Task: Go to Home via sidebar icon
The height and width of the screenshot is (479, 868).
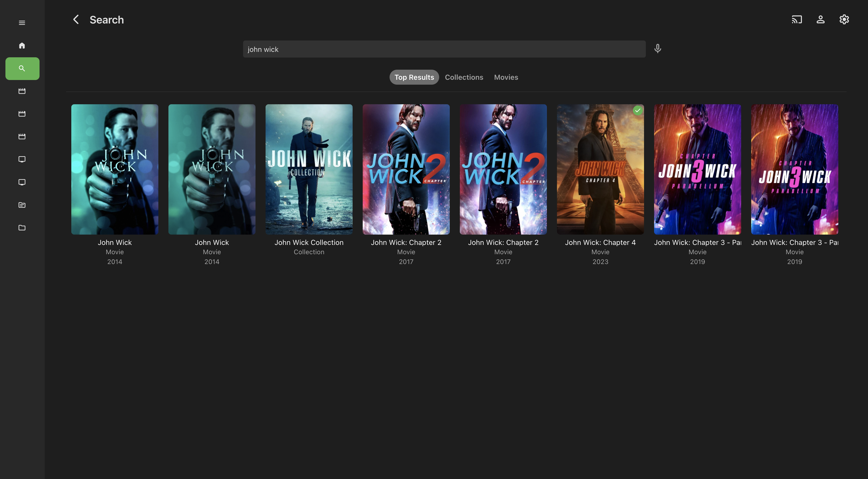Action: [x=22, y=45]
